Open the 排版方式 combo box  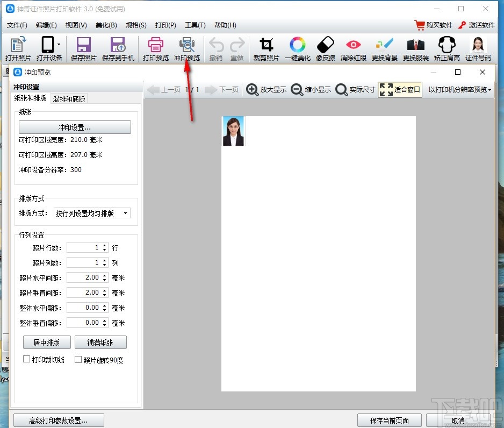click(x=92, y=213)
